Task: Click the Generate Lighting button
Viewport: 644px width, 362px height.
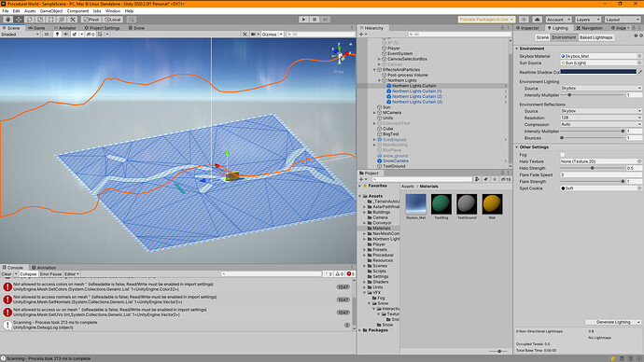Action: coord(610,322)
